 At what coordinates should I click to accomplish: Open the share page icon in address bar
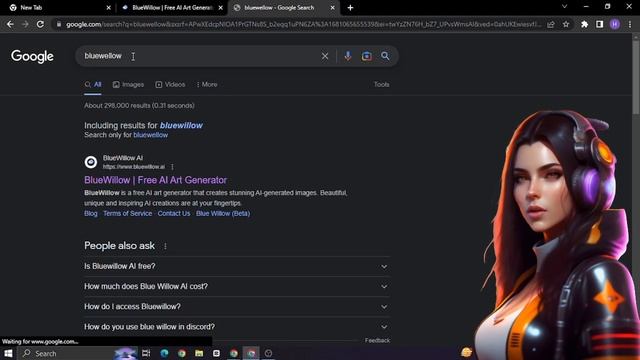coord(551,24)
